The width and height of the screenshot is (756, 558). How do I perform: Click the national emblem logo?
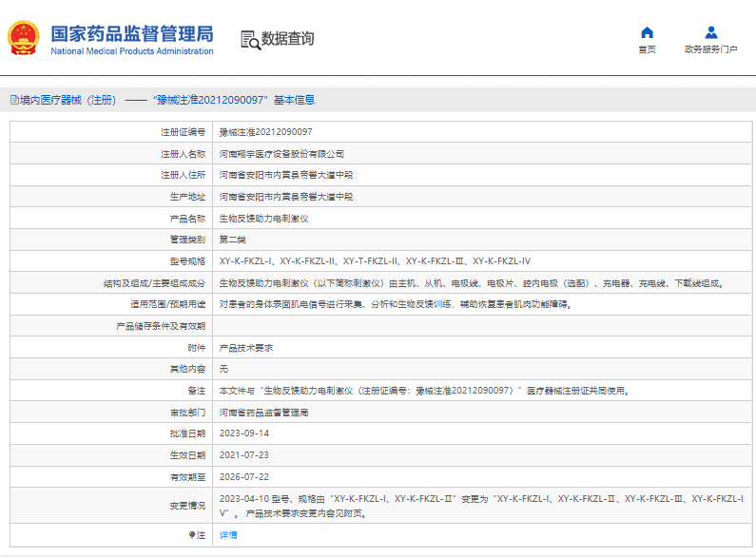(23, 38)
